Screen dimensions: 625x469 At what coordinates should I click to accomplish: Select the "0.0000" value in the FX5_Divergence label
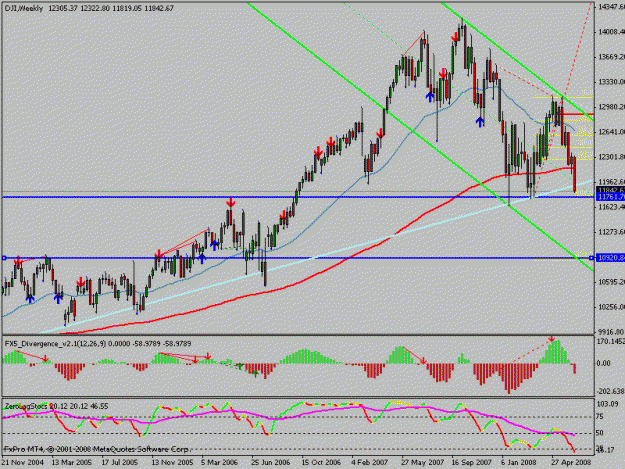point(119,343)
